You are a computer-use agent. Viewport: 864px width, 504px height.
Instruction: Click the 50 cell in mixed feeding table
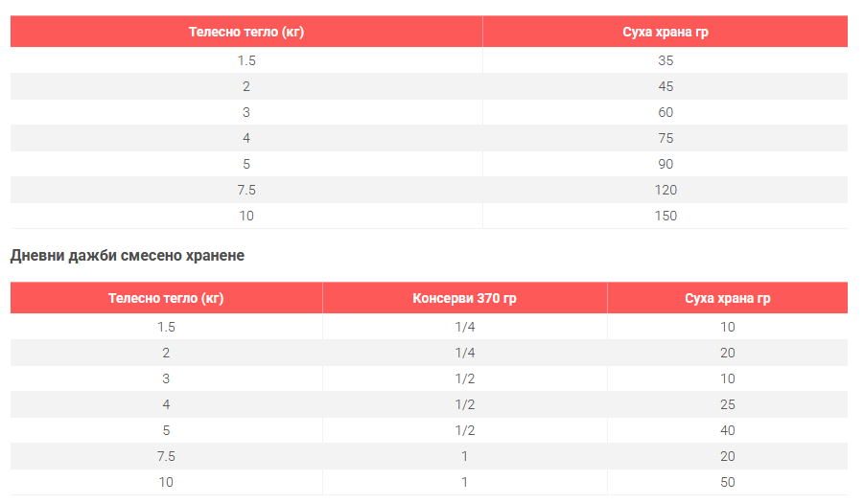[x=727, y=482]
